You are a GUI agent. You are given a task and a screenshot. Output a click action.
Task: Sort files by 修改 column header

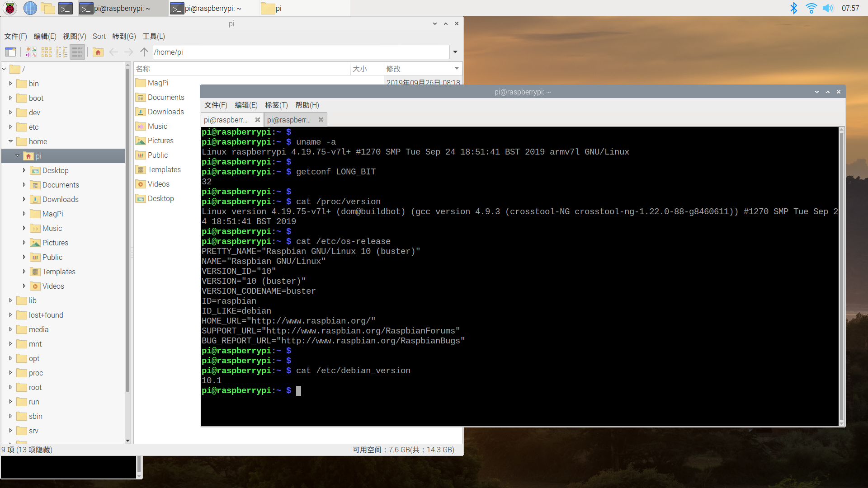422,69
